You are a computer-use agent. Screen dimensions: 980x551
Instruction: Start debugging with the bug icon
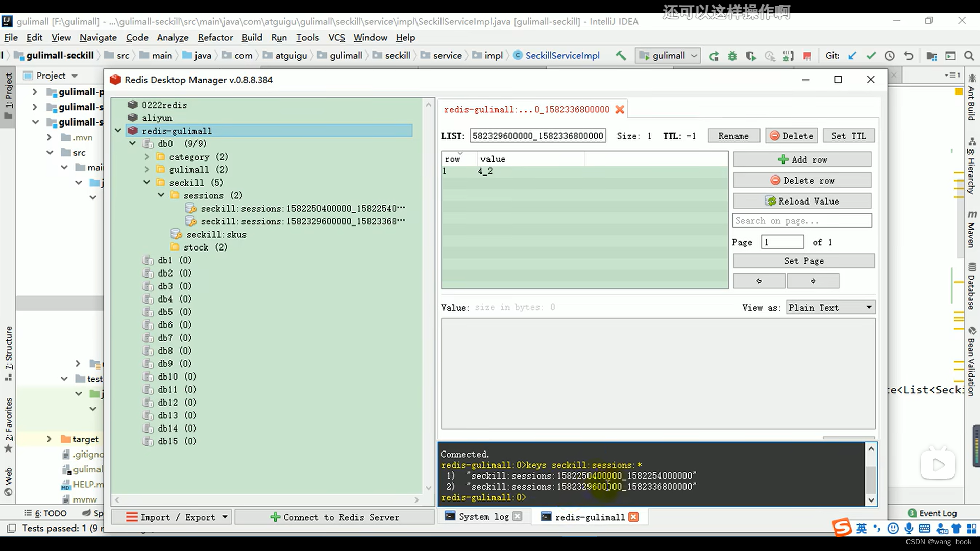tap(732, 56)
